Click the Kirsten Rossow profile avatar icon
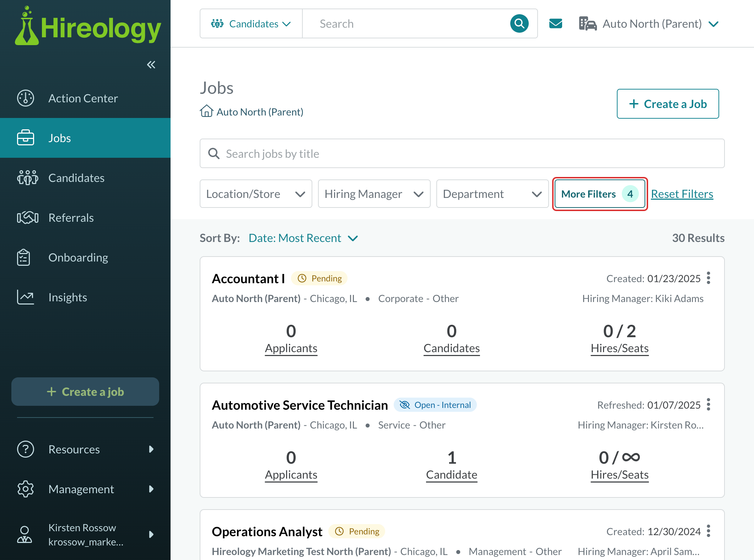This screenshot has height=560, width=754. tap(25, 534)
